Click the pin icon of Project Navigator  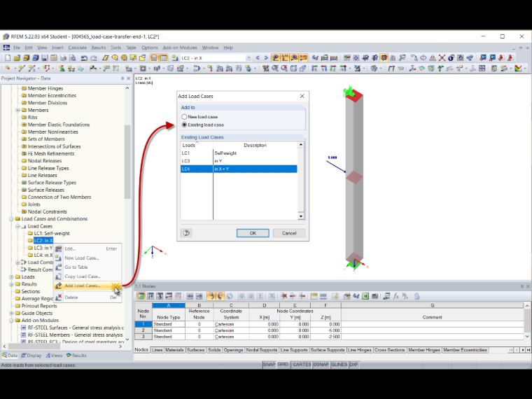(122, 78)
